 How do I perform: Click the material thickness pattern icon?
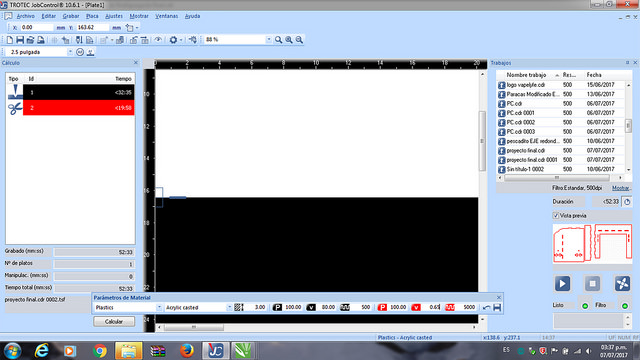(x=239, y=307)
